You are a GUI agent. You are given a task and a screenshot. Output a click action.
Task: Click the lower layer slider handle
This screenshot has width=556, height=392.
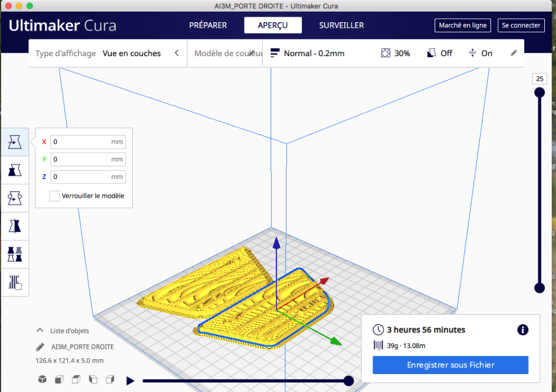[x=539, y=287]
